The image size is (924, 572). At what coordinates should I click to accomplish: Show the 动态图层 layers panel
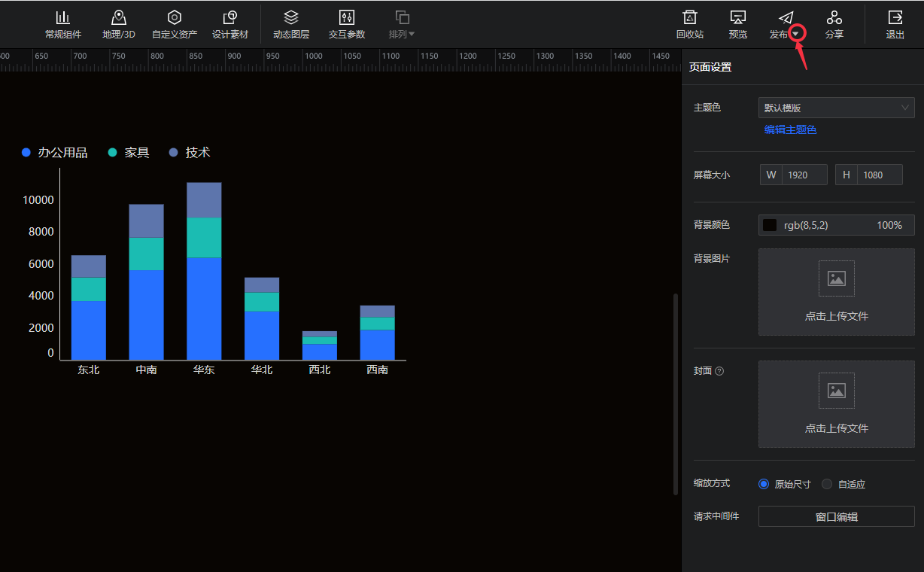(291, 18)
